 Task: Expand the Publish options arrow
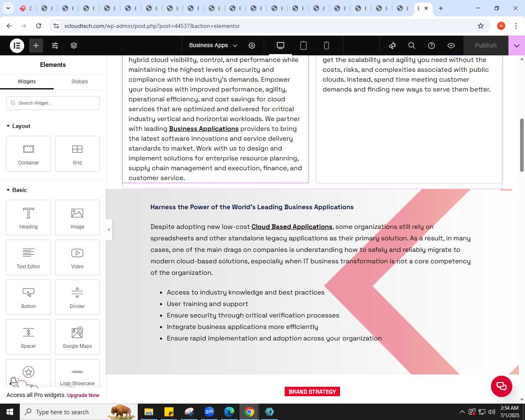click(x=517, y=46)
